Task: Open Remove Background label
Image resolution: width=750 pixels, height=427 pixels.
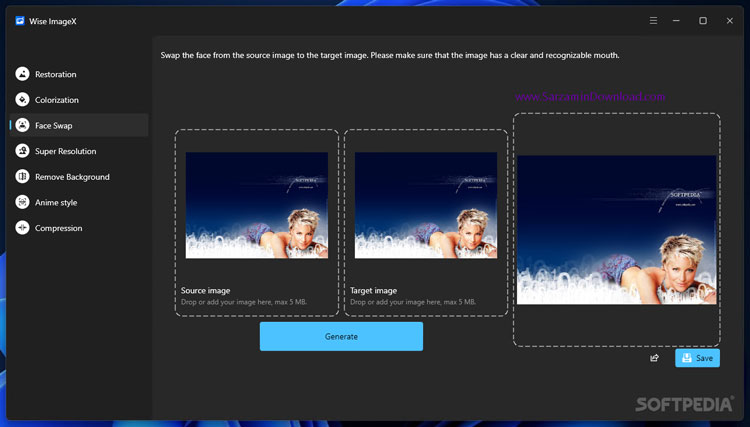Action: point(72,177)
